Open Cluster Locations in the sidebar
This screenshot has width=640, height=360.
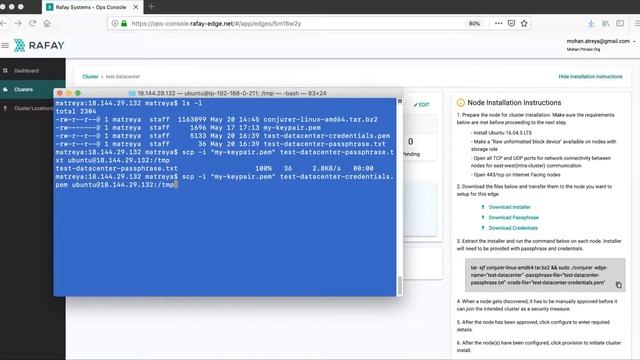point(33,108)
